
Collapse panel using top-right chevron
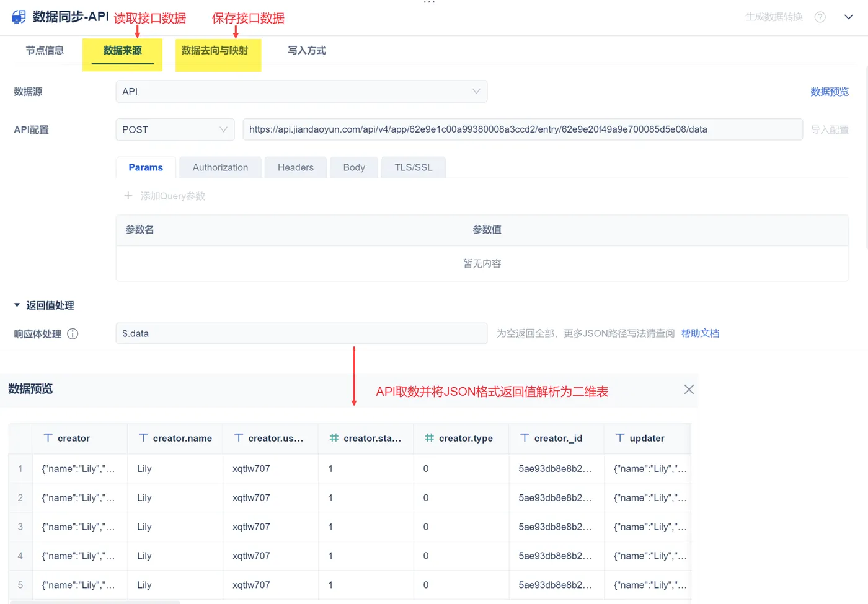(x=849, y=17)
